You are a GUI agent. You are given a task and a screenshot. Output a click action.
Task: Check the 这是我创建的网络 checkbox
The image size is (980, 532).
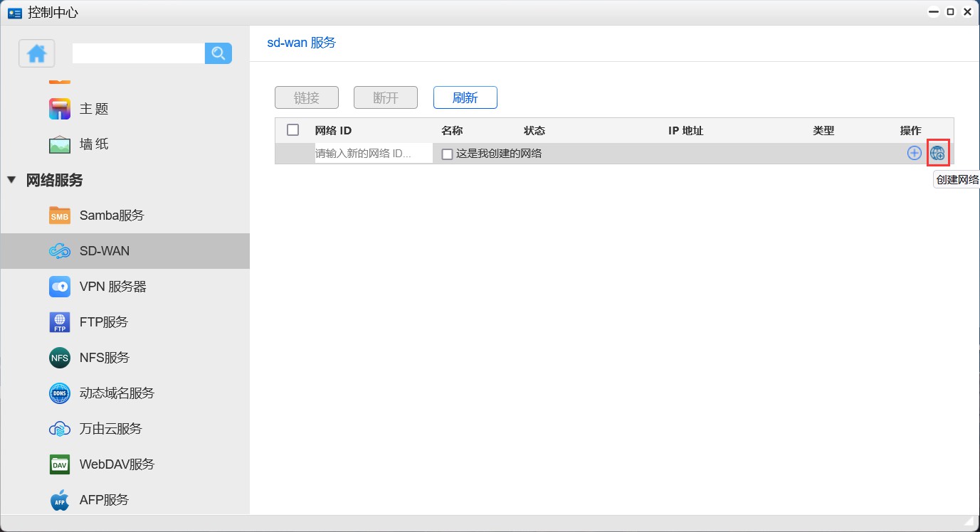point(447,154)
